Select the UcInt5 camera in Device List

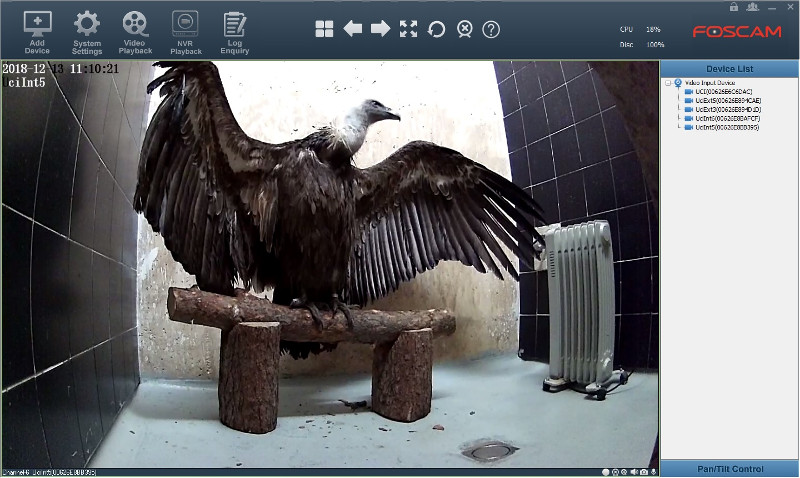727,128
